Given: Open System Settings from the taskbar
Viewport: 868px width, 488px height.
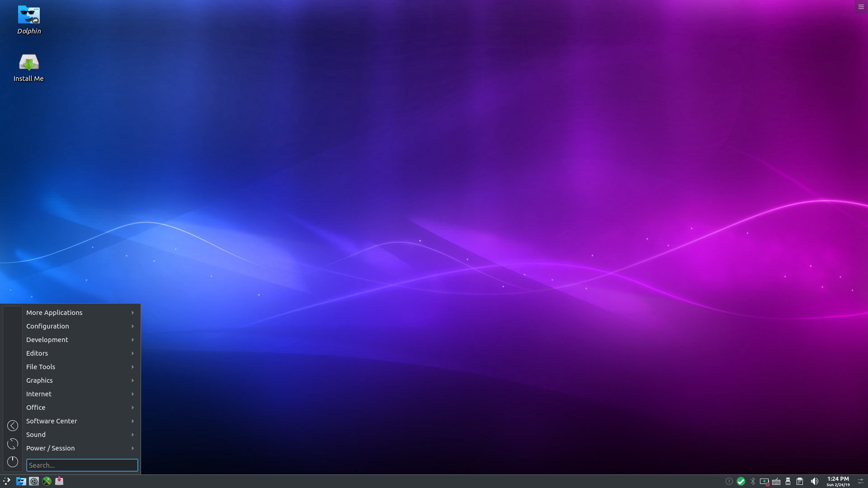Looking at the screenshot, I should pos(34,481).
